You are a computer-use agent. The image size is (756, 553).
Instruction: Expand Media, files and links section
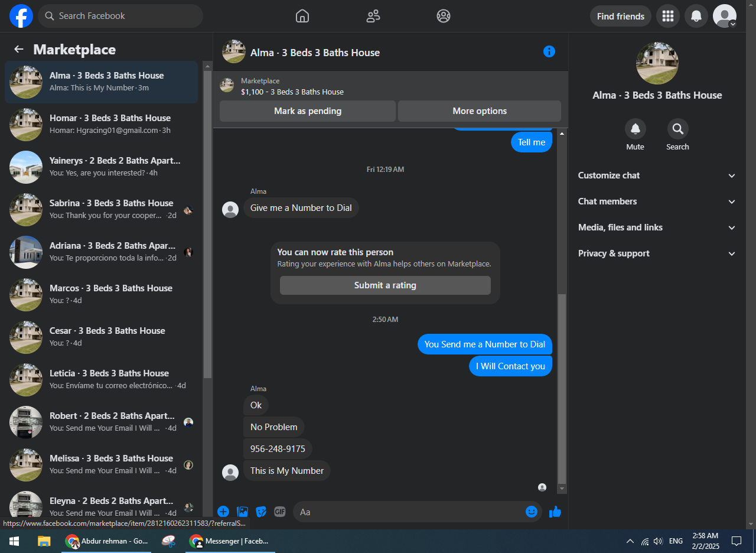(657, 227)
